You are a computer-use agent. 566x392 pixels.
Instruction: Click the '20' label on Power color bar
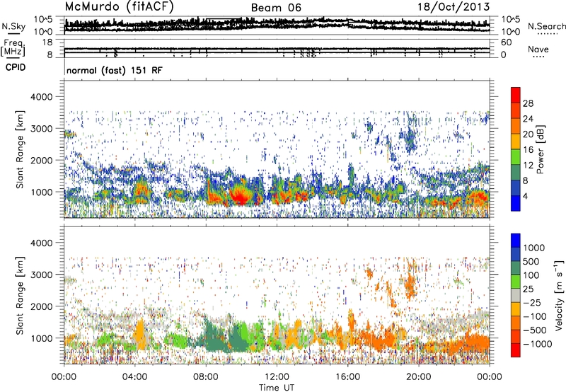coord(528,134)
